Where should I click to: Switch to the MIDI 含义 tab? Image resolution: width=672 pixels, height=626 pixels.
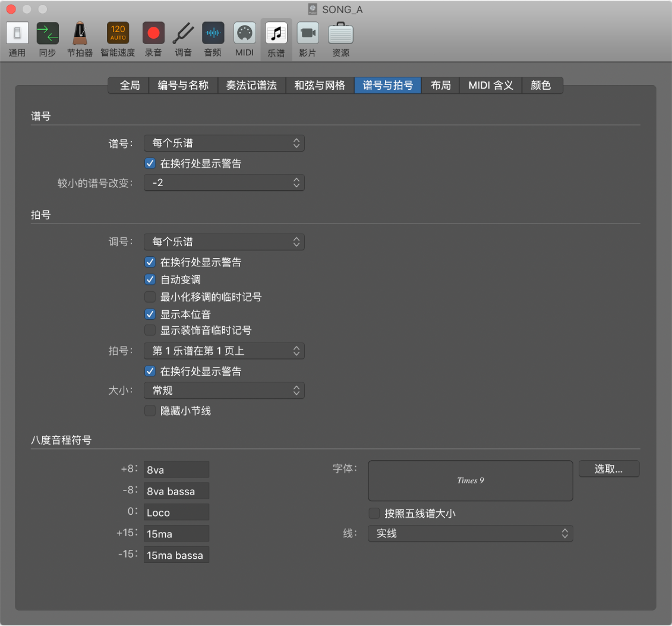click(x=491, y=86)
